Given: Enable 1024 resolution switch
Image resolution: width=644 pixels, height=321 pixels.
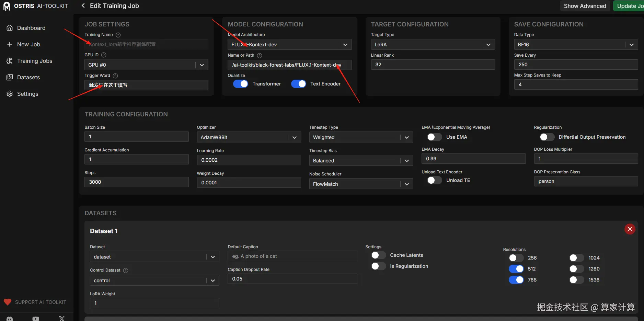Looking at the screenshot, I should click(x=576, y=258).
